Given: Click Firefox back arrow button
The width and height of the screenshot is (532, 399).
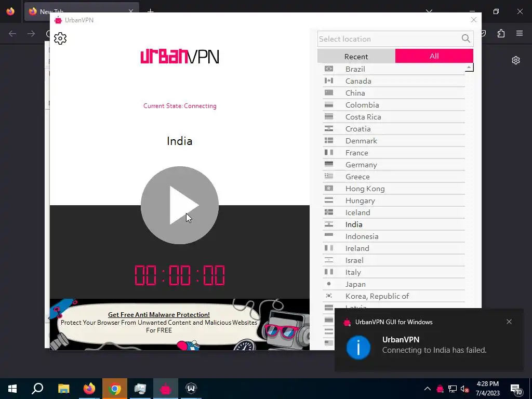Looking at the screenshot, I should (x=12, y=33).
